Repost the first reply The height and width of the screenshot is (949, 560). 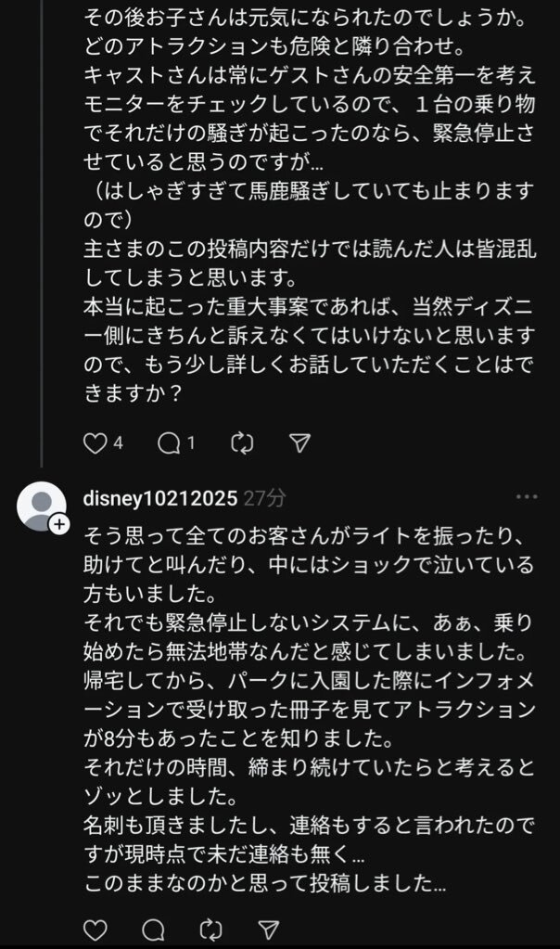pyautogui.click(x=242, y=443)
